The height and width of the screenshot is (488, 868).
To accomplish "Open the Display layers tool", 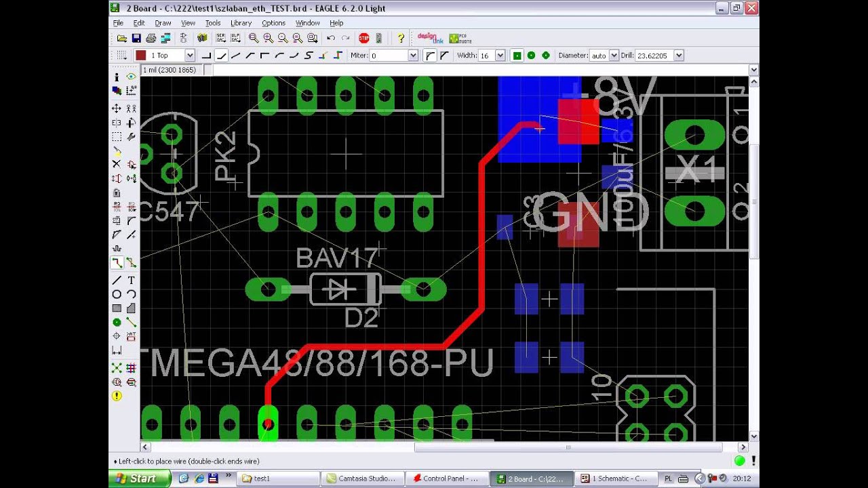I will point(117,90).
